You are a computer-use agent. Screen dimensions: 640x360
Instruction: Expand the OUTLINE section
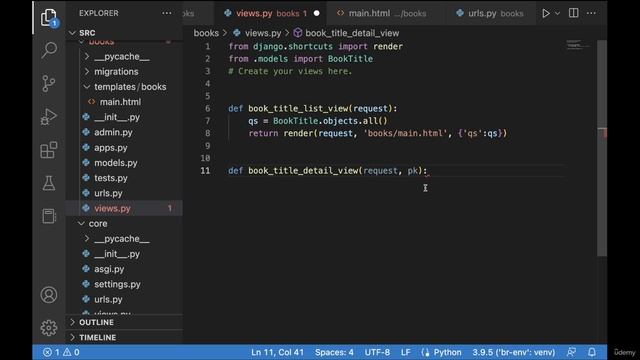(x=124, y=322)
